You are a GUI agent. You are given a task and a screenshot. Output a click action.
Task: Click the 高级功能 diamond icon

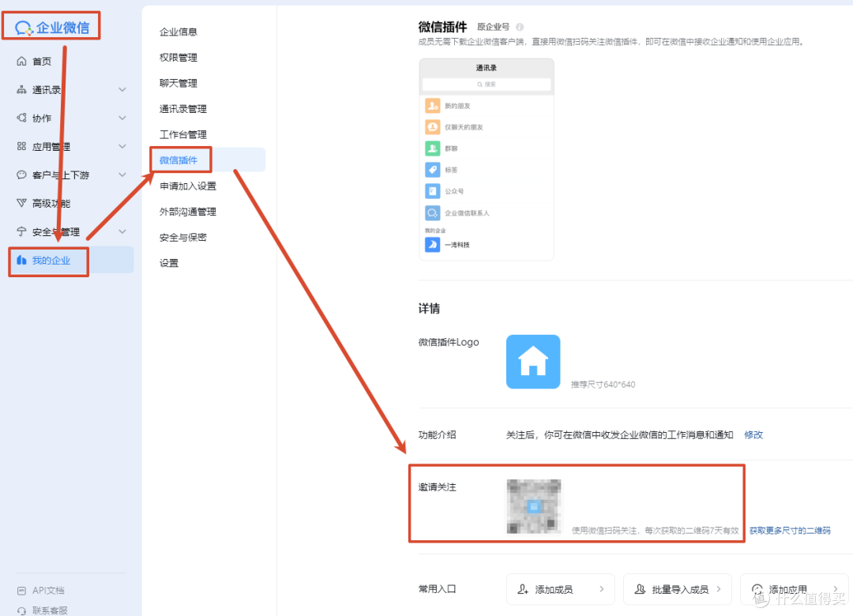[x=21, y=203]
